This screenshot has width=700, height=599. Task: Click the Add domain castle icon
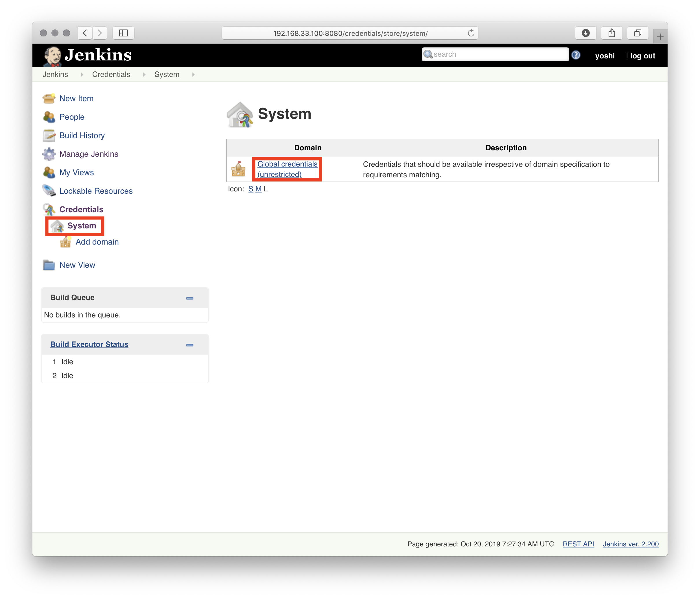(x=66, y=242)
